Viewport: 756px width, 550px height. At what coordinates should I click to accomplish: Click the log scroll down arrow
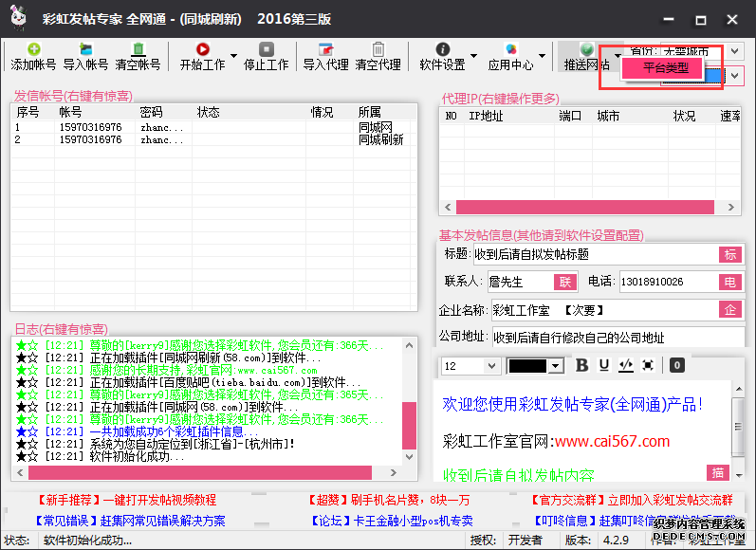tap(410, 456)
